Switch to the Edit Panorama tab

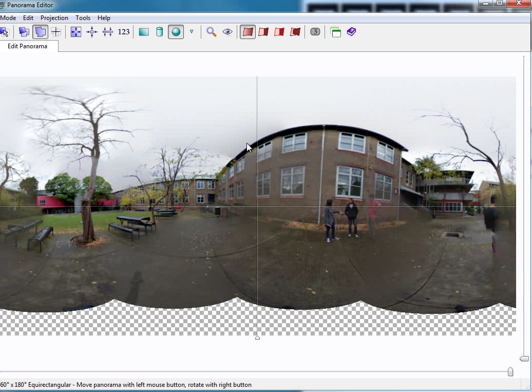pos(28,46)
